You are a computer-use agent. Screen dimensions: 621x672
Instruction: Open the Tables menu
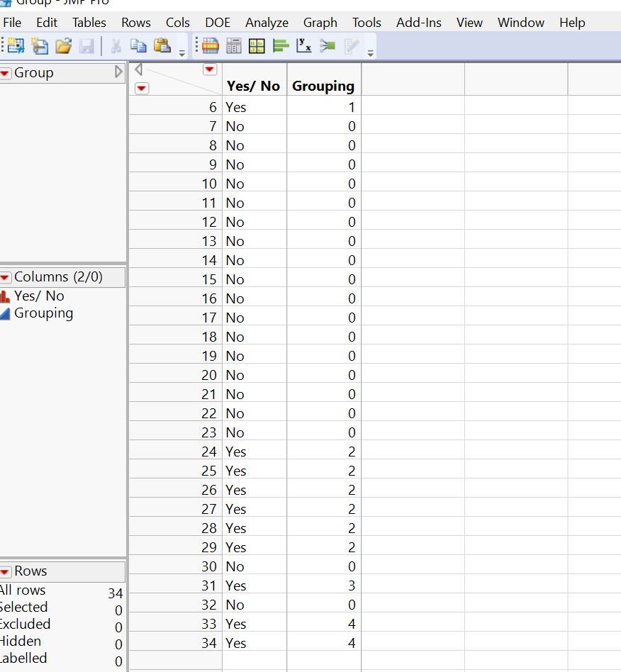click(x=89, y=22)
